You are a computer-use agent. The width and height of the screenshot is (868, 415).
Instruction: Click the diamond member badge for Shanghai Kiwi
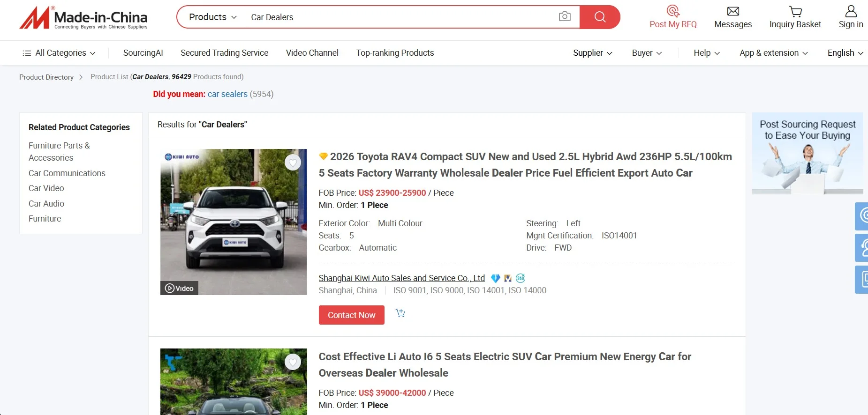495,278
